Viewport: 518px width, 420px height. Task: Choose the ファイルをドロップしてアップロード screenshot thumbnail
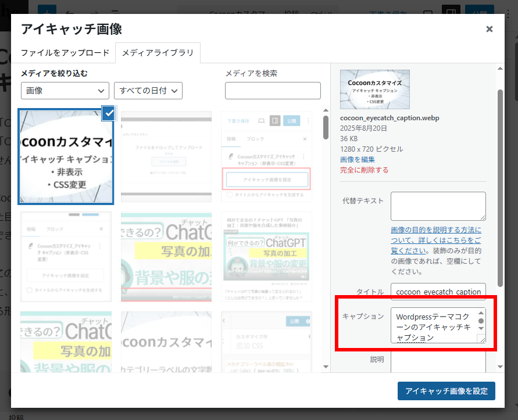166,156
